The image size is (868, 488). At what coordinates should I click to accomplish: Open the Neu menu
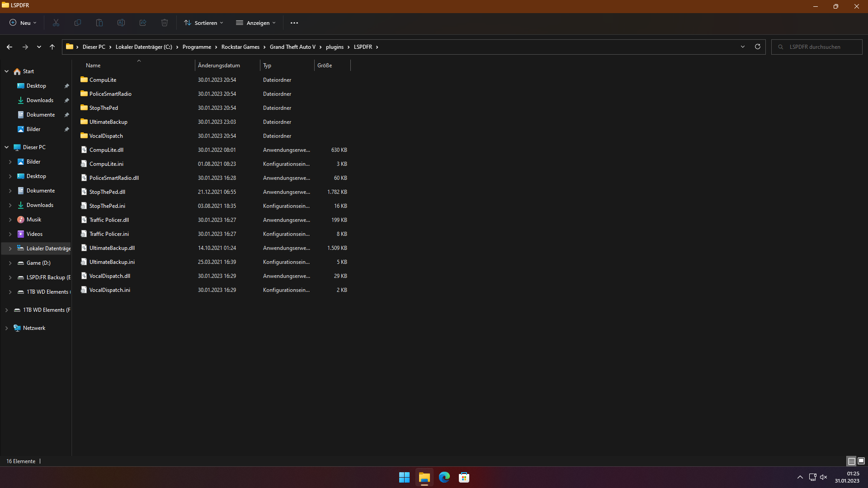pyautogui.click(x=23, y=23)
